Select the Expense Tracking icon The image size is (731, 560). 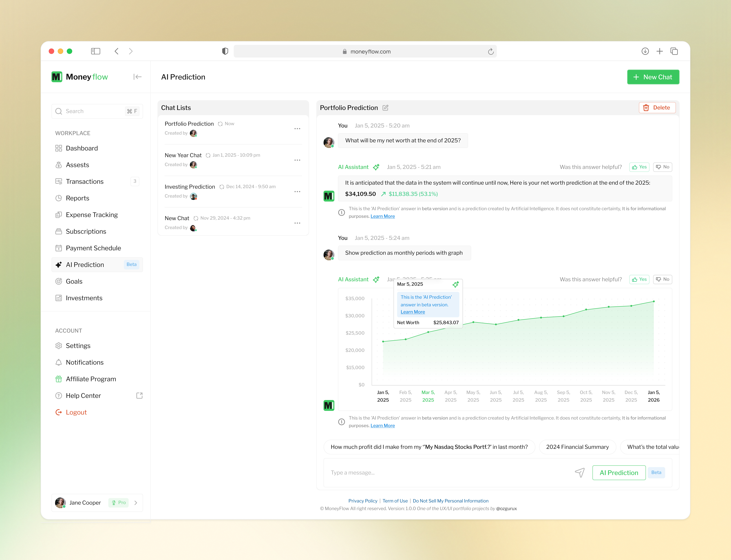point(59,215)
